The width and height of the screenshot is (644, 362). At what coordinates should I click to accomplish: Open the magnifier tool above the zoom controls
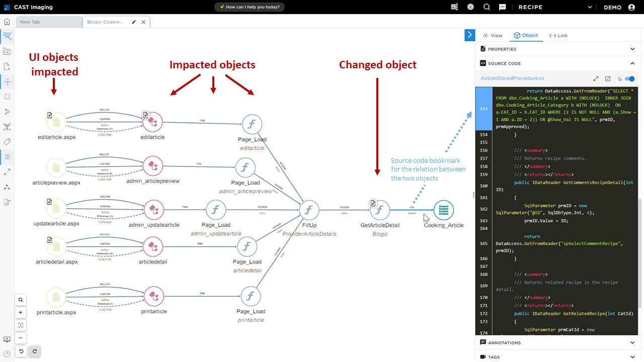[21, 299]
